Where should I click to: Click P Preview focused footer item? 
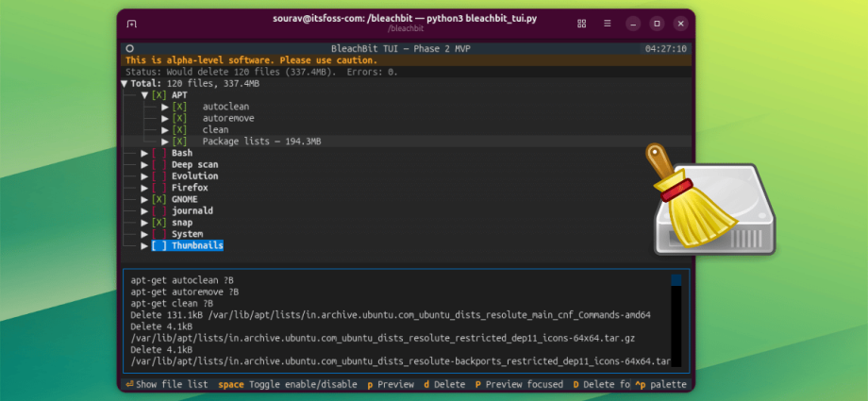(519, 384)
